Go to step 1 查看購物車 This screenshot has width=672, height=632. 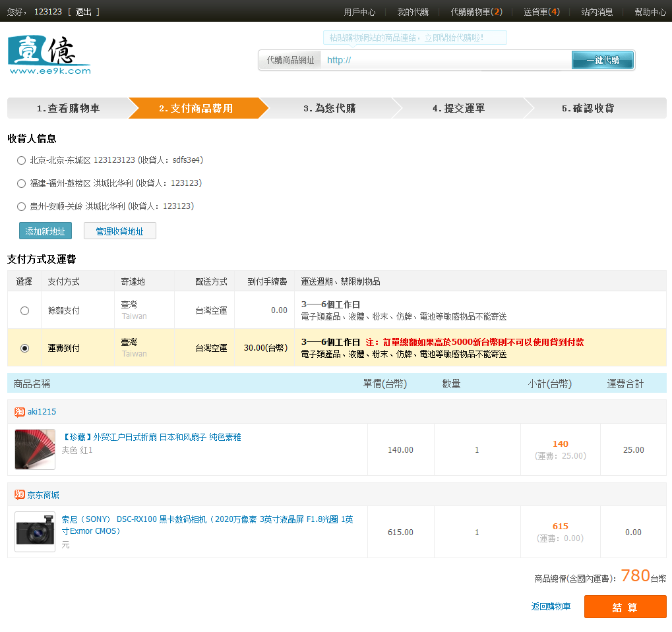[x=68, y=108]
